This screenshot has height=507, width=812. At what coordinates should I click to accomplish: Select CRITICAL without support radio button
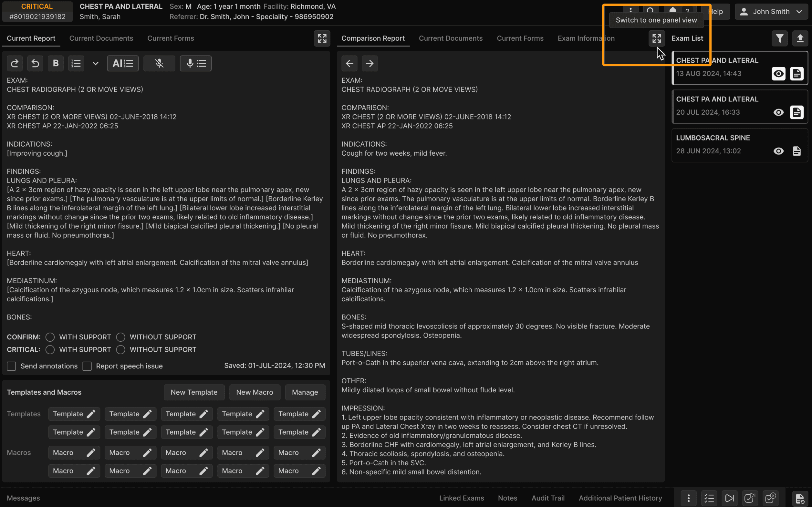(121, 350)
